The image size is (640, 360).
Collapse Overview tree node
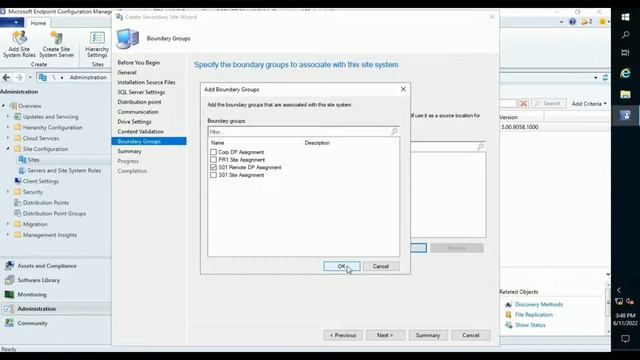4,106
